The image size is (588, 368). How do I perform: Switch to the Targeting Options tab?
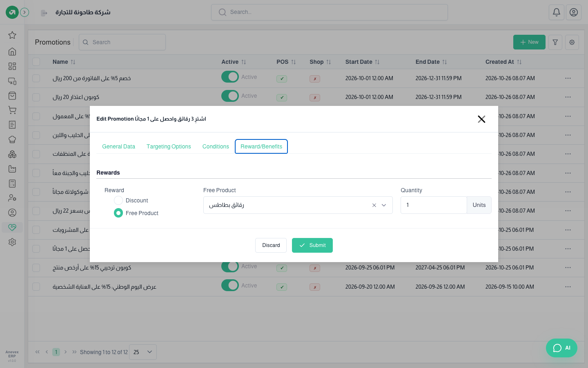[169, 146]
